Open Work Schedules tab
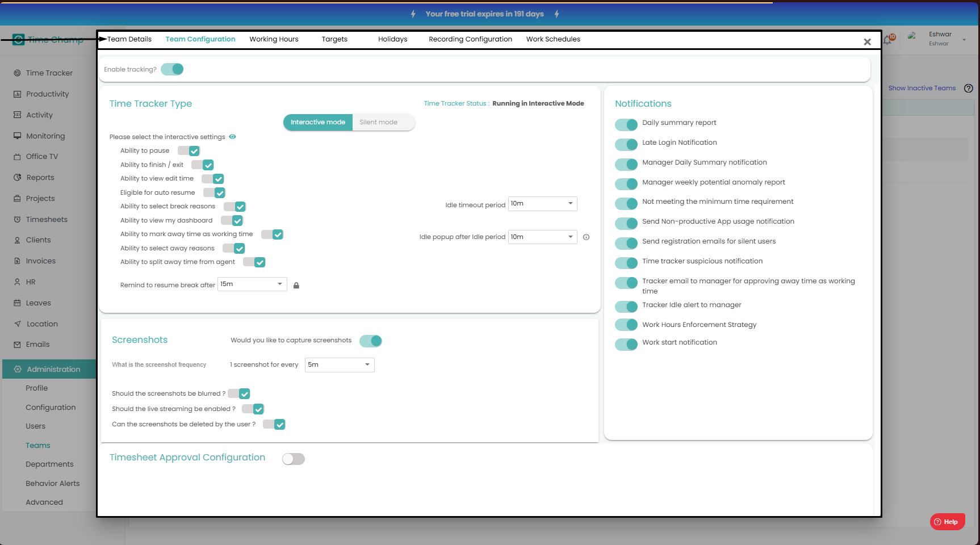980x545 pixels. (553, 39)
